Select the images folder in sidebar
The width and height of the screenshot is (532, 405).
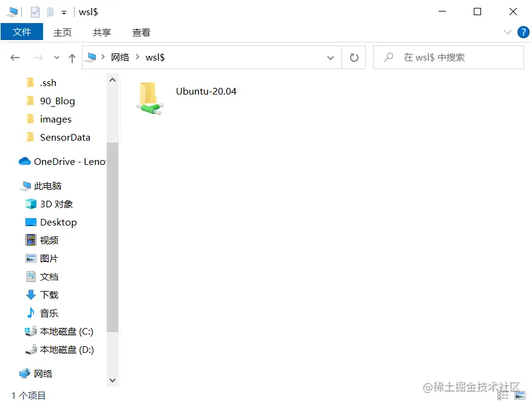pos(55,119)
